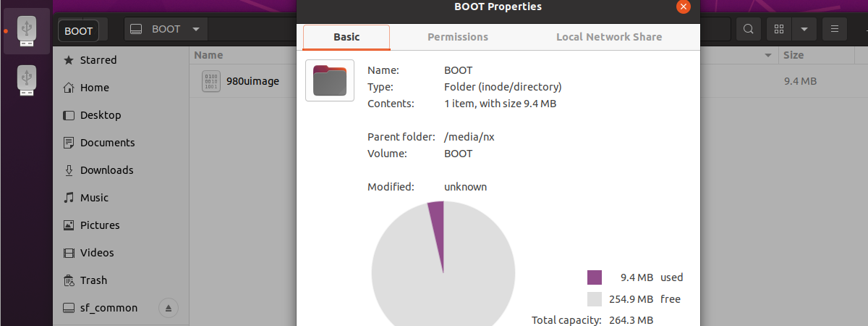Click the Pictures sidebar icon
868x326 pixels.
click(69, 225)
